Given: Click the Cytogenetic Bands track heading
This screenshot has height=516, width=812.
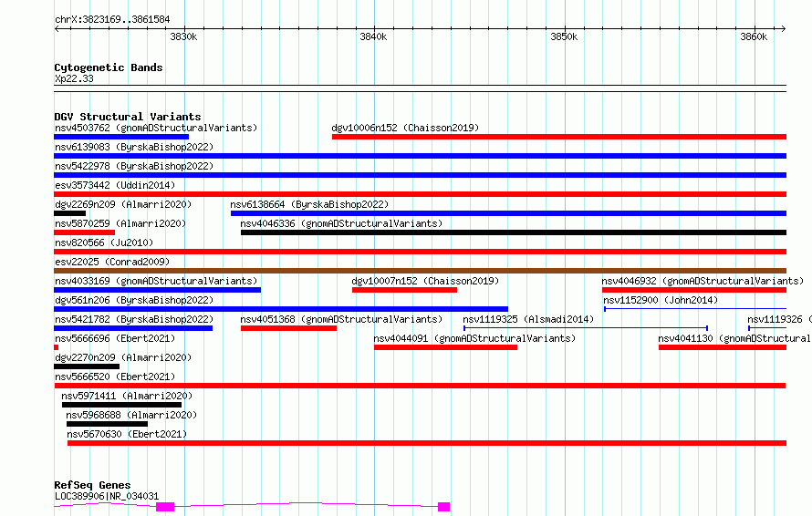Looking at the screenshot, I should point(109,67).
